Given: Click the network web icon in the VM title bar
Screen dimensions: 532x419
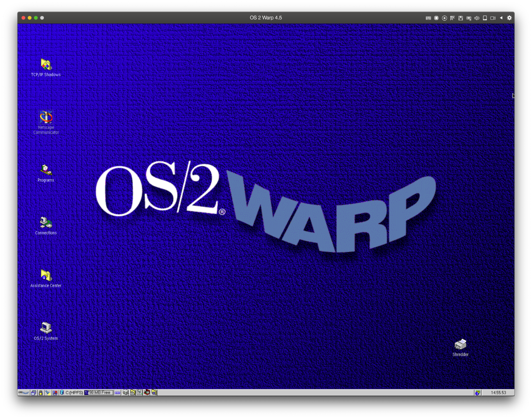Looking at the screenshot, I should [452, 18].
